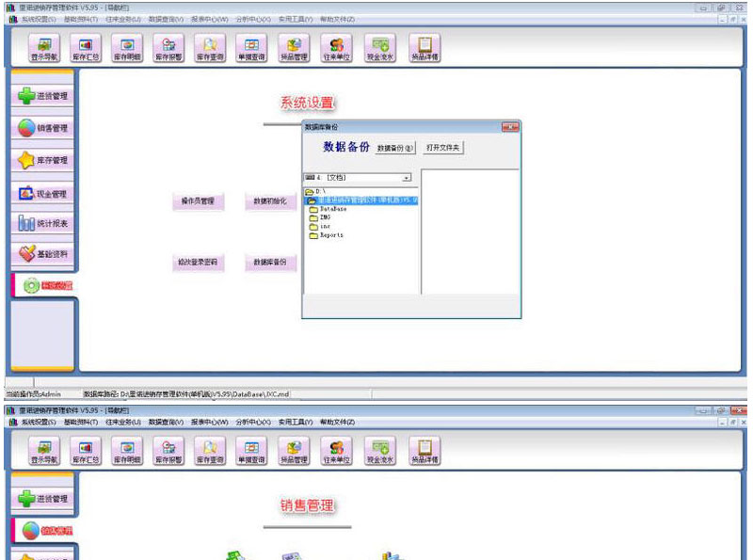
Task: Open 单据查询 in the upper window toolbar
Action: (x=251, y=48)
